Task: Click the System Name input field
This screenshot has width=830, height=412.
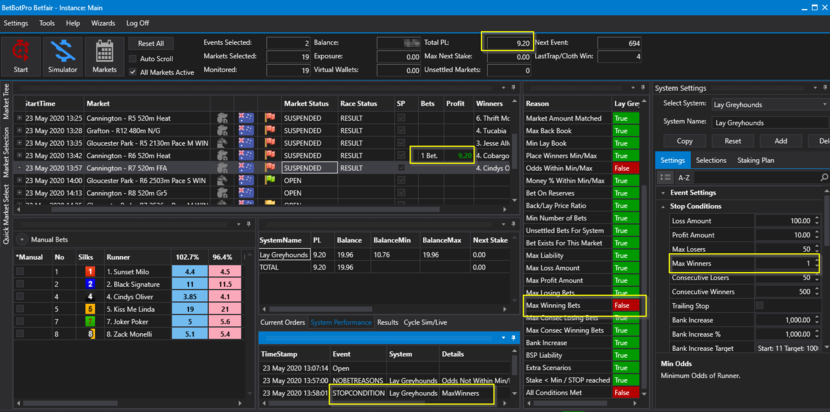Action: [769, 122]
